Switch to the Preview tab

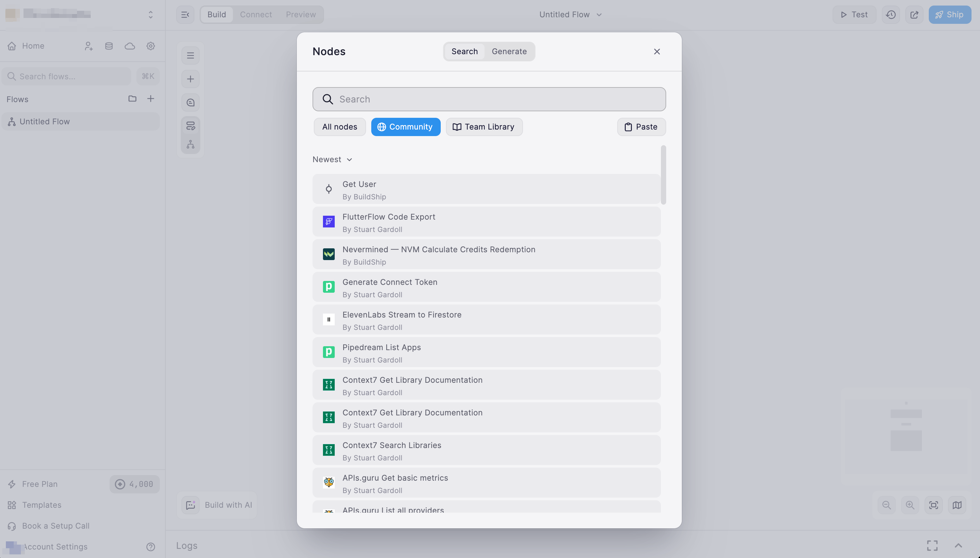(x=301, y=15)
